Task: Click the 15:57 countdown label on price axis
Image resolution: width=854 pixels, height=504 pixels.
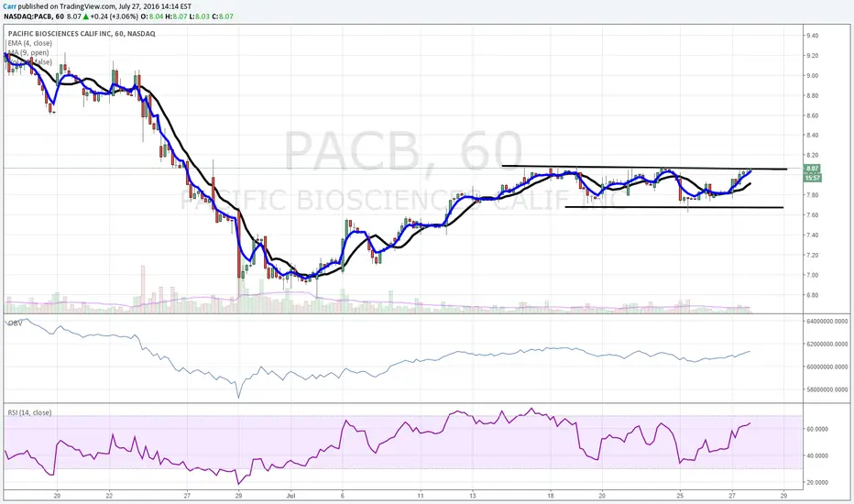Action: point(813,178)
